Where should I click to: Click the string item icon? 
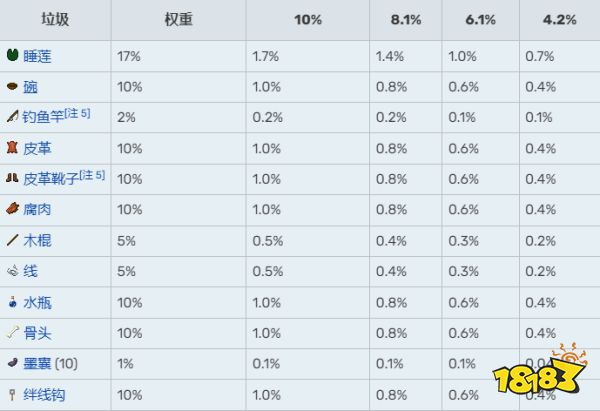13,271
